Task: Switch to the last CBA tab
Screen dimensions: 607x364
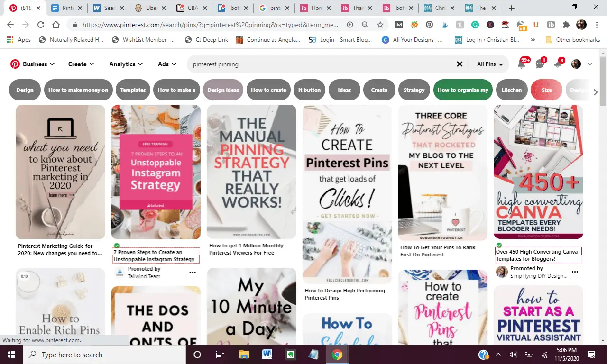Action: click(x=480, y=8)
